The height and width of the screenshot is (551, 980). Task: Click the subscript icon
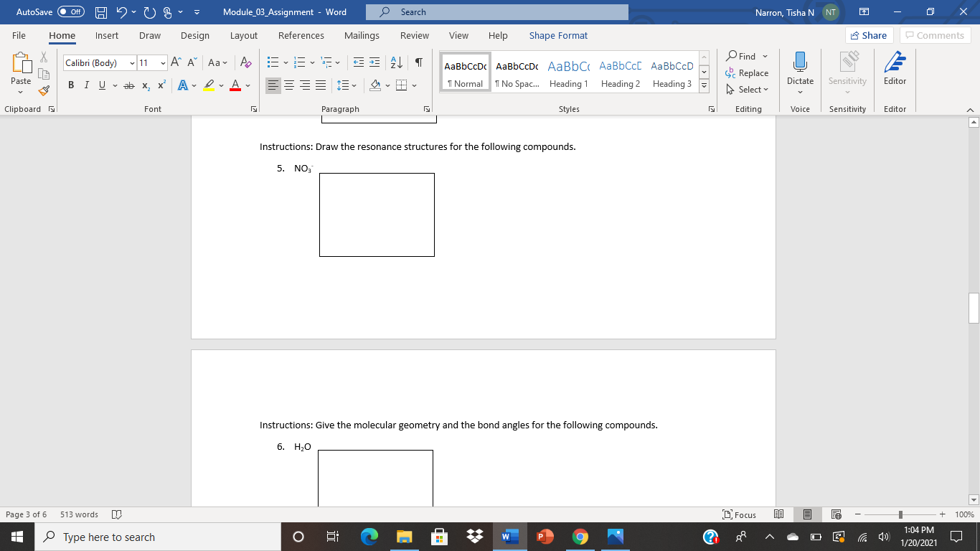point(144,85)
